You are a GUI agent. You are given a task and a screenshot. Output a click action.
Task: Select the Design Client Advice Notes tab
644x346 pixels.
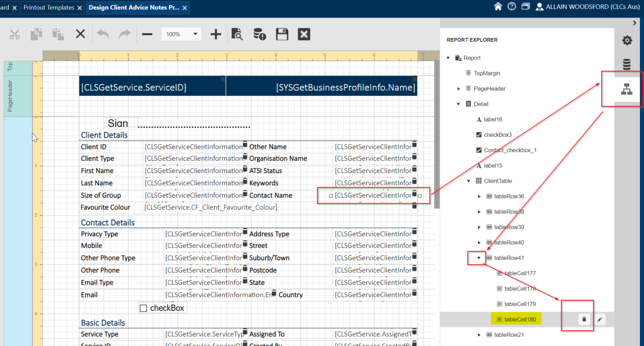point(134,7)
